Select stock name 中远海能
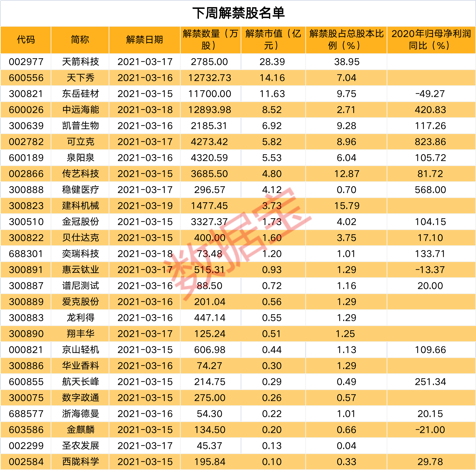 point(80,110)
